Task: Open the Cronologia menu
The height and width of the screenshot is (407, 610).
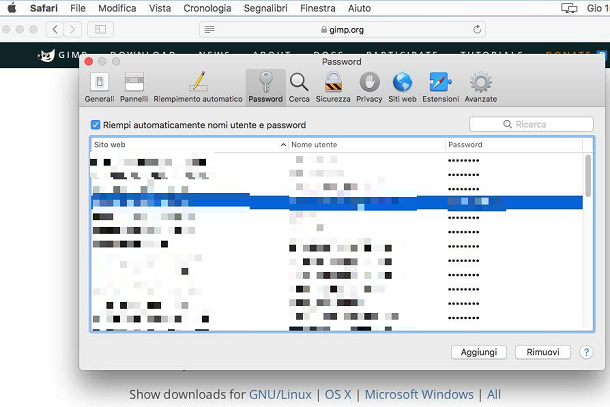Action: [207, 8]
